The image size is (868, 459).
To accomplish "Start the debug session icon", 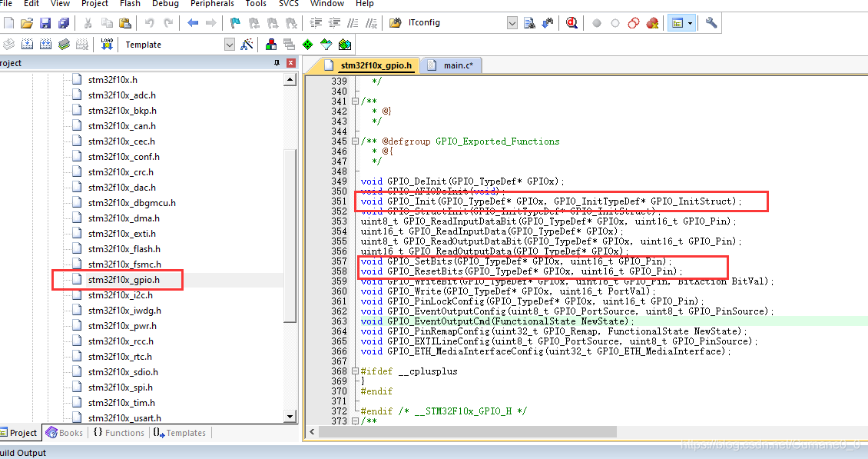I will 571,23.
